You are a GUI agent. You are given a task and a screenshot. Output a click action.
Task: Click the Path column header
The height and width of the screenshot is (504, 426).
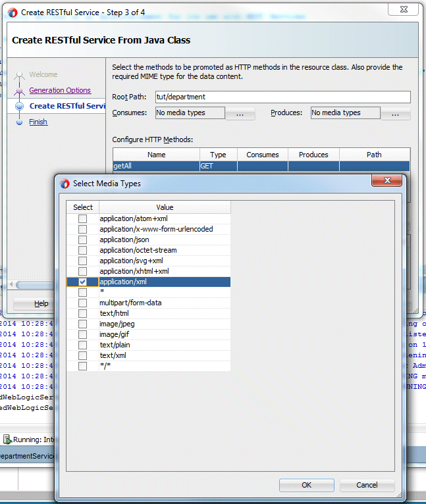point(375,155)
